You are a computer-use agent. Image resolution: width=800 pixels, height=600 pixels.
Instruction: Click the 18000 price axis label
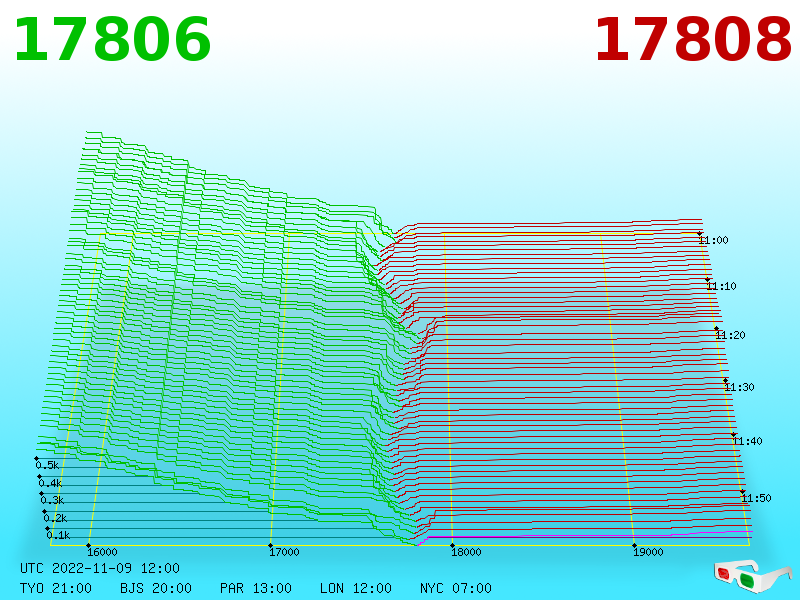pyautogui.click(x=466, y=552)
